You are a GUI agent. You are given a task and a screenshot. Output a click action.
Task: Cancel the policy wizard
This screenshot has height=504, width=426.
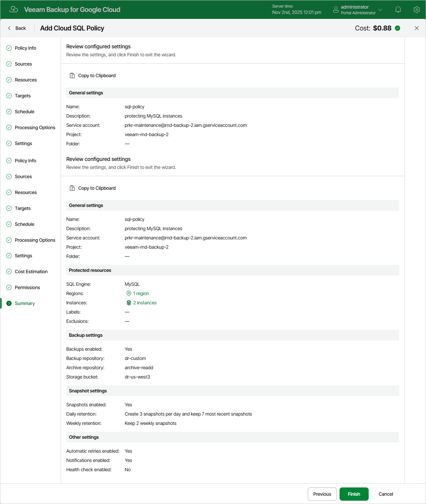[x=386, y=494]
